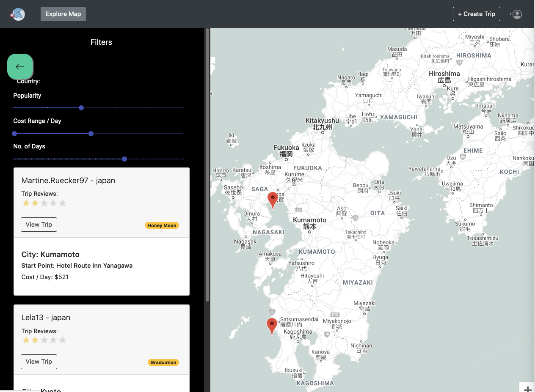Click the EHIME prefecture label on the map
The height and width of the screenshot is (392, 535).
pyautogui.click(x=473, y=151)
